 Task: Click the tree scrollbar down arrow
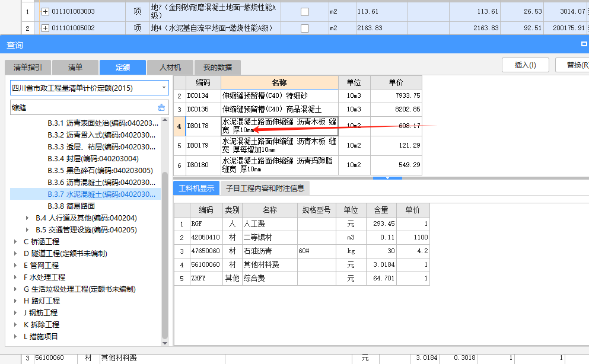[165, 343]
